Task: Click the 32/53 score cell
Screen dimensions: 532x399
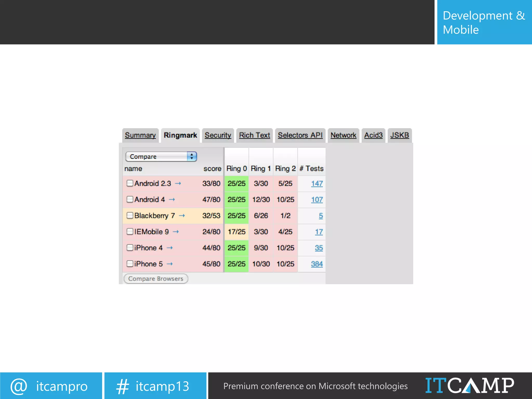Action: pyautogui.click(x=211, y=216)
